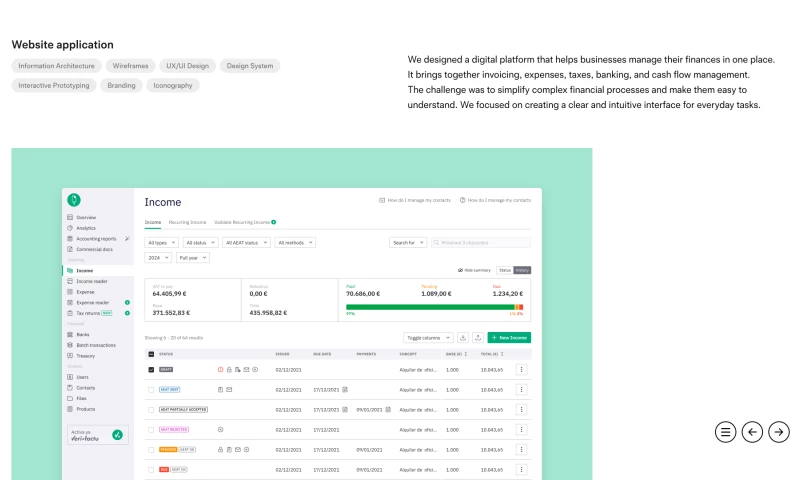This screenshot has width=800, height=480.
Task: Switch summary view to History
Action: tap(522, 270)
